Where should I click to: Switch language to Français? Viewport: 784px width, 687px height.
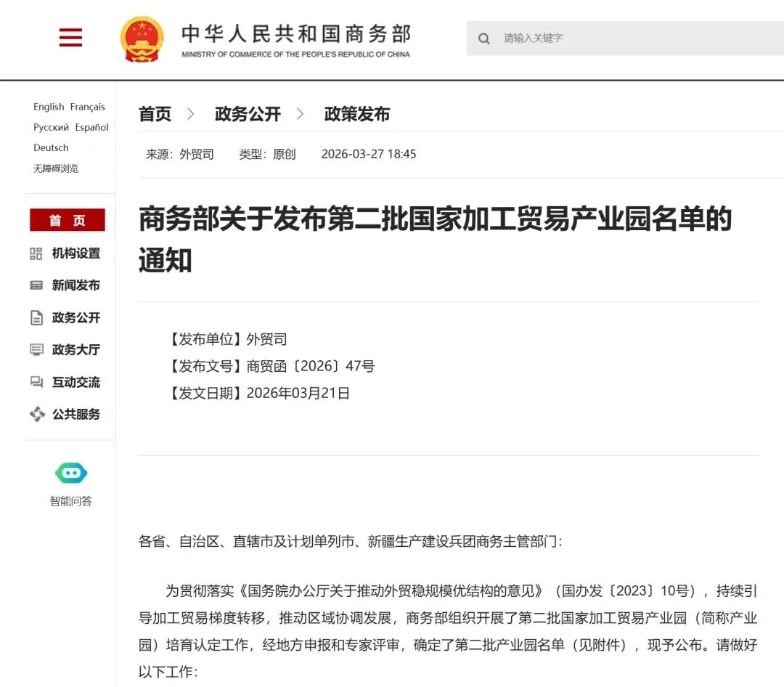pyautogui.click(x=88, y=107)
